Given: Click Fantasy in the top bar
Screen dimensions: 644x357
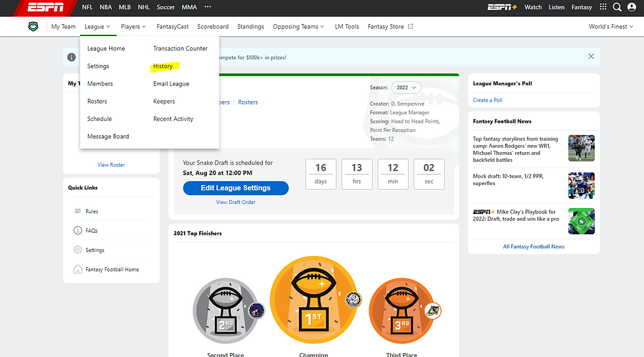Looking at the screenshot, I should [582, 7].
